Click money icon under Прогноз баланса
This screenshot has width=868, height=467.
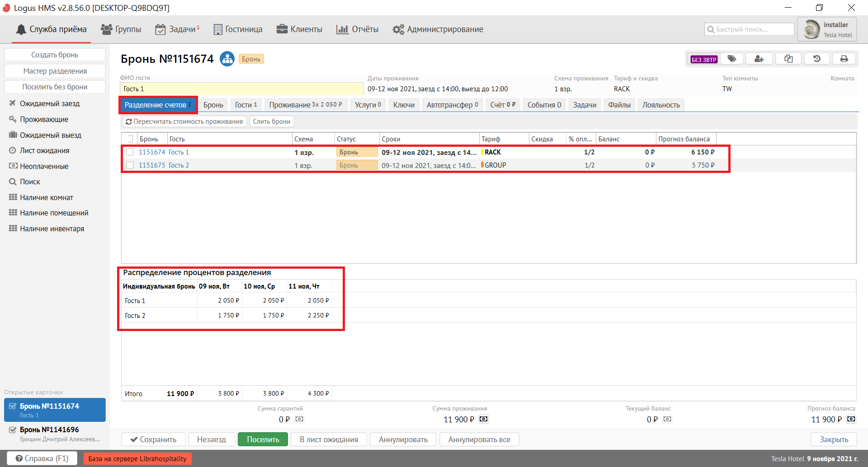pos(851,419)
